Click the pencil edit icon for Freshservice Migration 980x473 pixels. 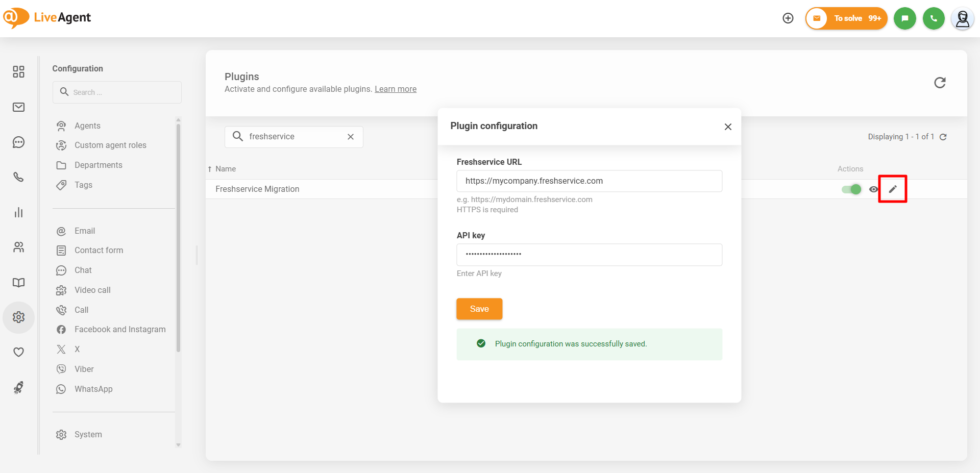892,189
